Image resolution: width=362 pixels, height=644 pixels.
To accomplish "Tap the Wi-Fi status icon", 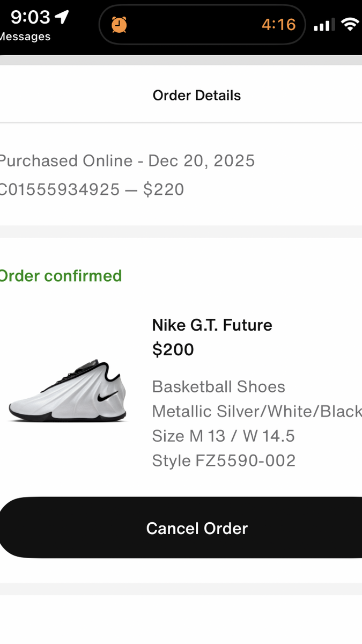I will click(350, 24).
